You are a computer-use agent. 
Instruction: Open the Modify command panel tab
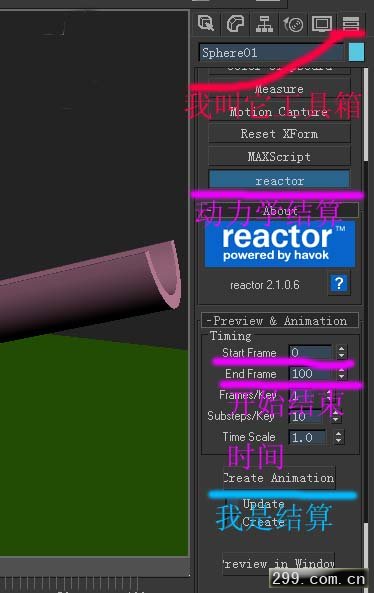click(x=235, y=24)
